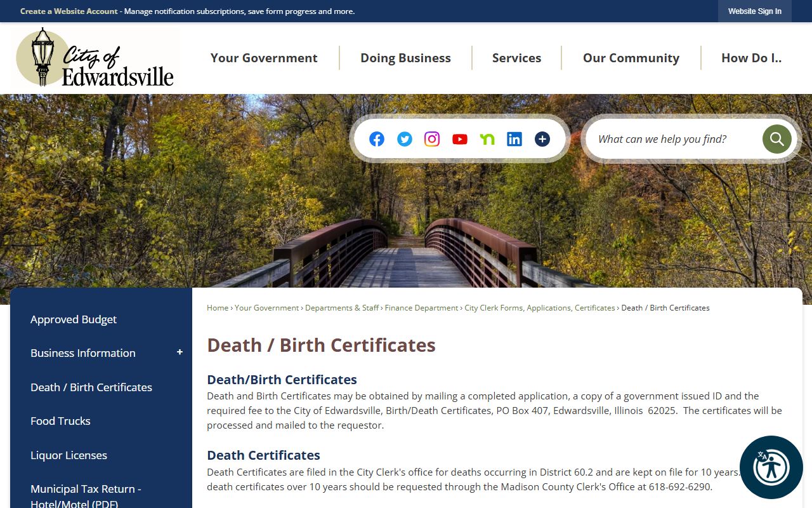Open the YouTube social icon
Viewport: 812px width, 508px height.
coord(460,139)
